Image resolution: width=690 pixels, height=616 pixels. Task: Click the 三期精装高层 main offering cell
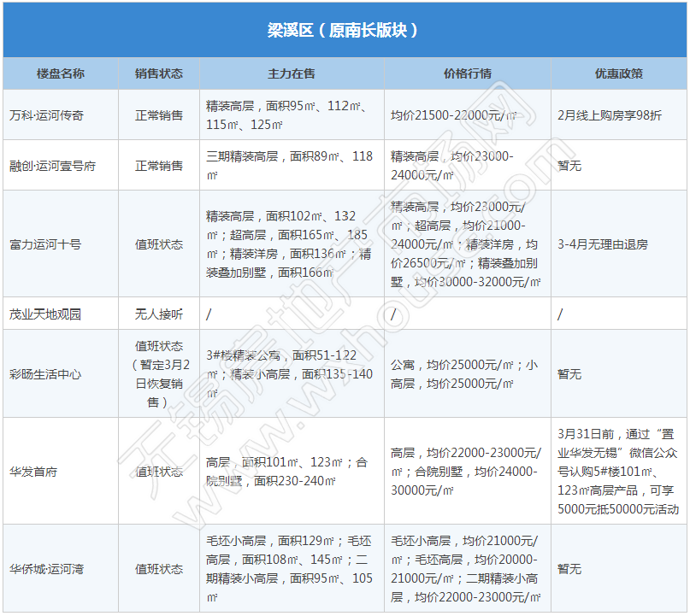[x=290, y=165]
